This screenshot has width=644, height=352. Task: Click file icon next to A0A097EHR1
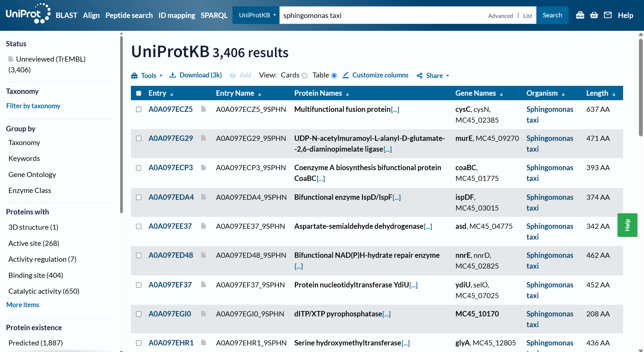(204, 342)
